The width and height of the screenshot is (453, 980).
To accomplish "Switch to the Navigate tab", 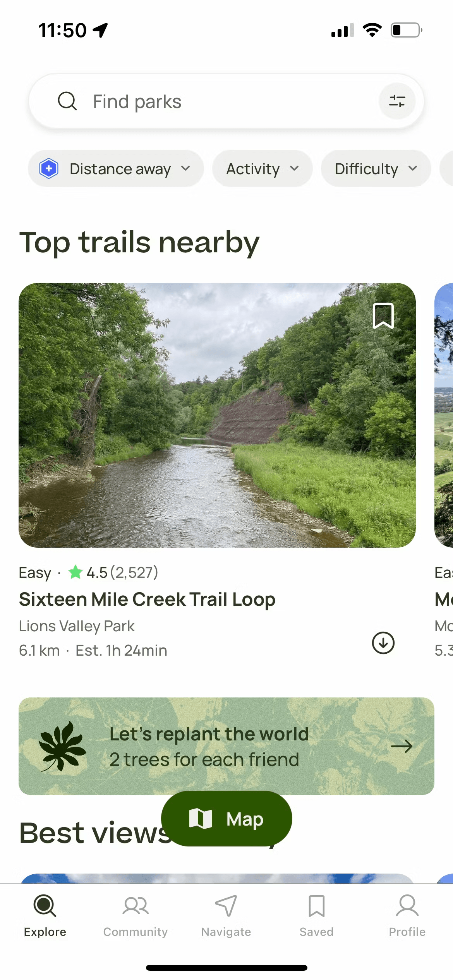I will pos(226,916).
